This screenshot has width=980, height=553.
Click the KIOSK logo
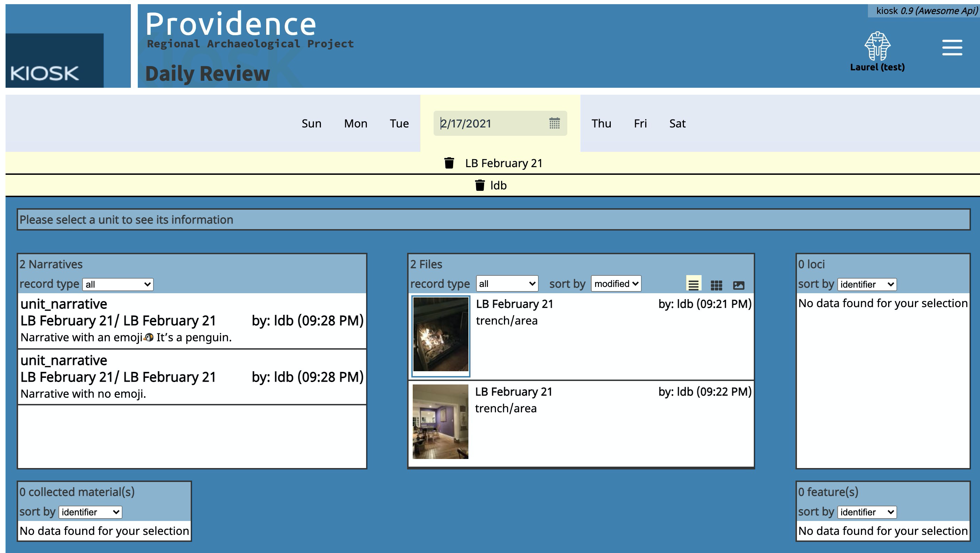point(55,60)
